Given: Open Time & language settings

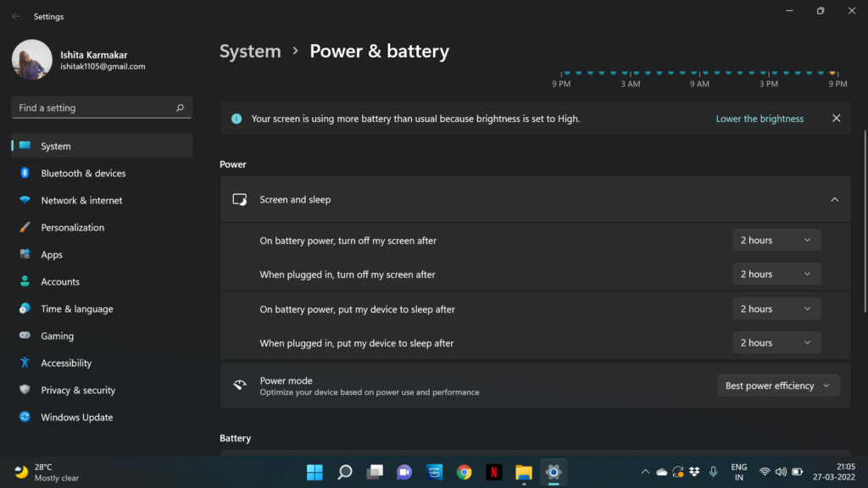Looking at the screenshot, I should [102, 308].
